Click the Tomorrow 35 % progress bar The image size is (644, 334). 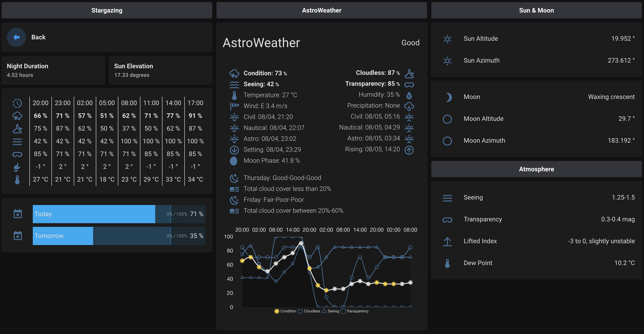point(119,236)
